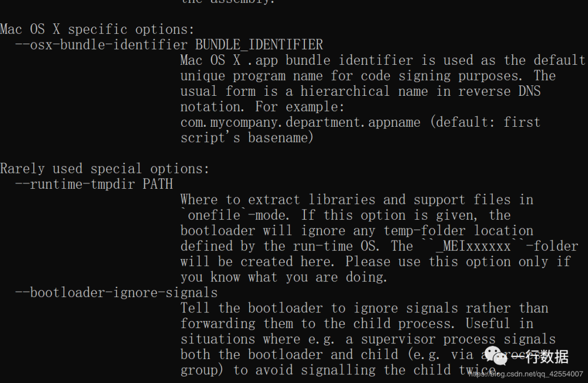This screenshot has width=588, height=383.
Task: Click the --osx-bundle-identifier option name
Action: pyautogui.click(x=101, y=45)
